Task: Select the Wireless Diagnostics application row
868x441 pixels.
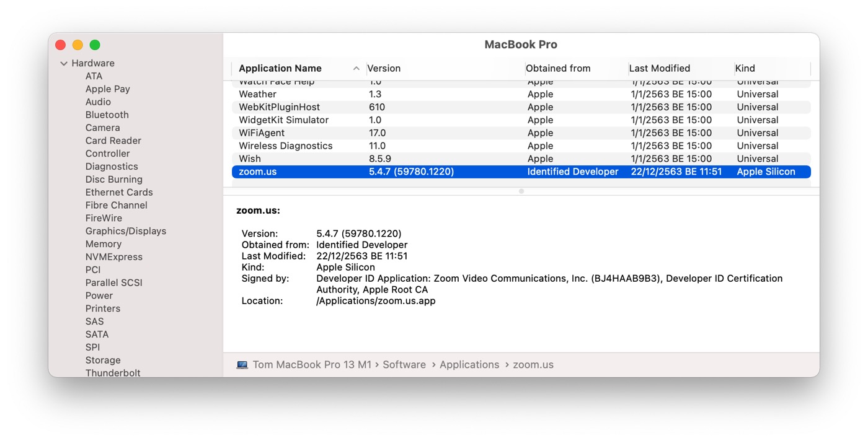Action: (x=285, y=146)
